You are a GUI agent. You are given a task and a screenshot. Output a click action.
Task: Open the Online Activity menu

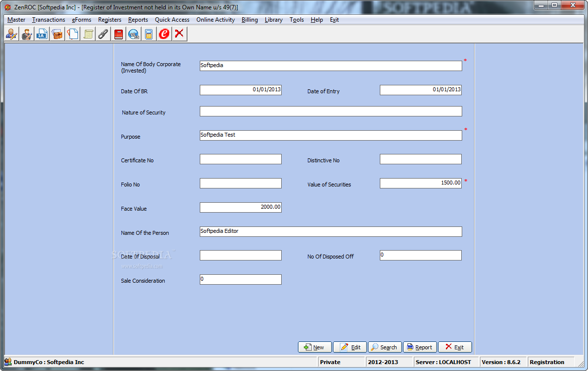point(216,20)
